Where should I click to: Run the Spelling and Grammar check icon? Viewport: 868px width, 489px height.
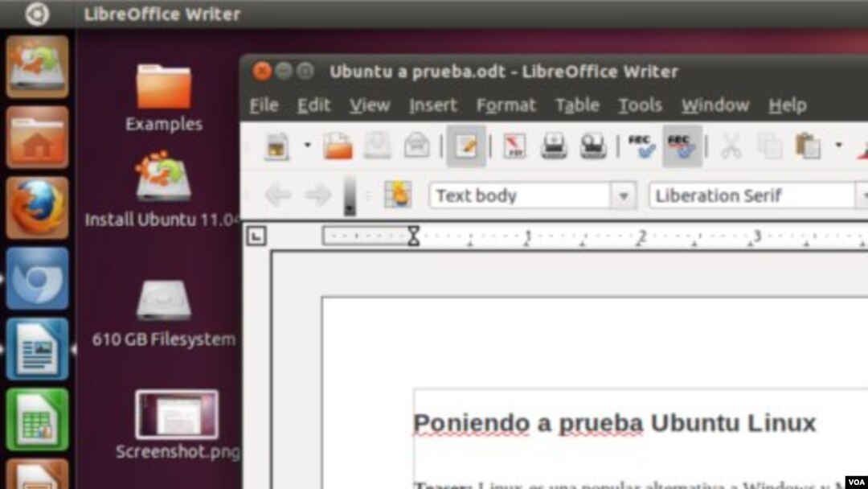tap(642, 146)
